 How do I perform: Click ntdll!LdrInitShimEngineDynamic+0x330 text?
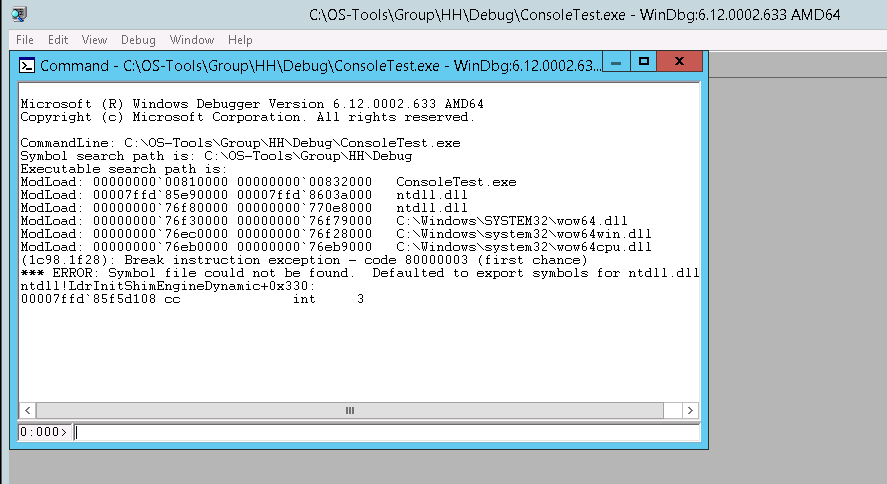tap(167, 286)
